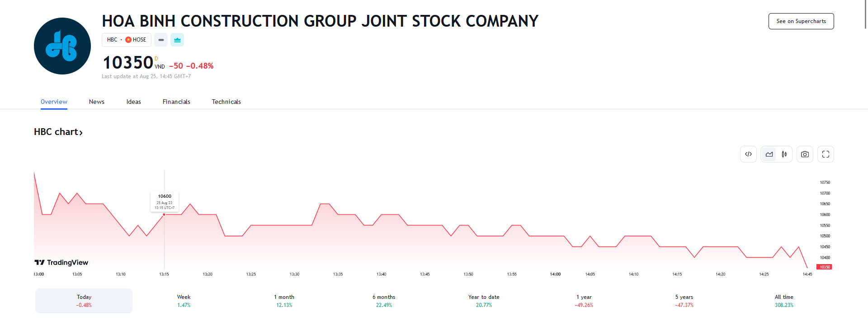Switch to the Technicals tab
Viewport: 868px width, 330px height.
(226, 102)
